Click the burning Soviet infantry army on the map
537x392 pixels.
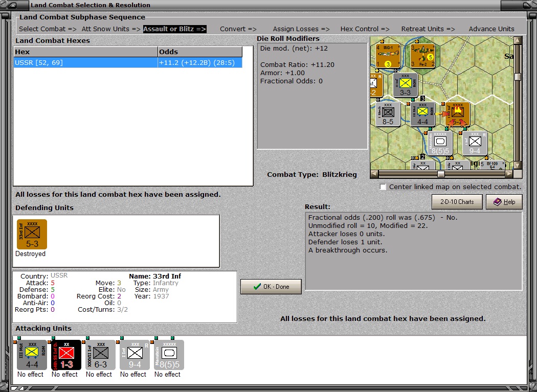[x=458, y=114]
